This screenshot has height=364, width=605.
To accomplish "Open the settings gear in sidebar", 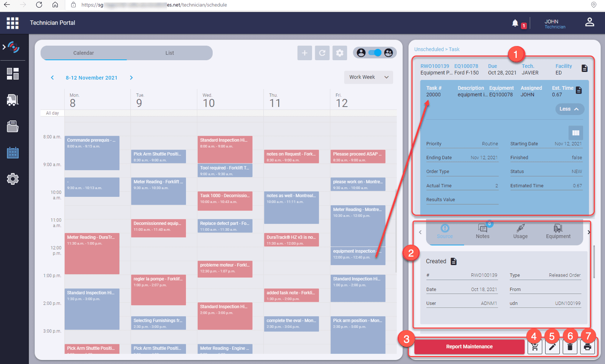I will tap(13, 179).
